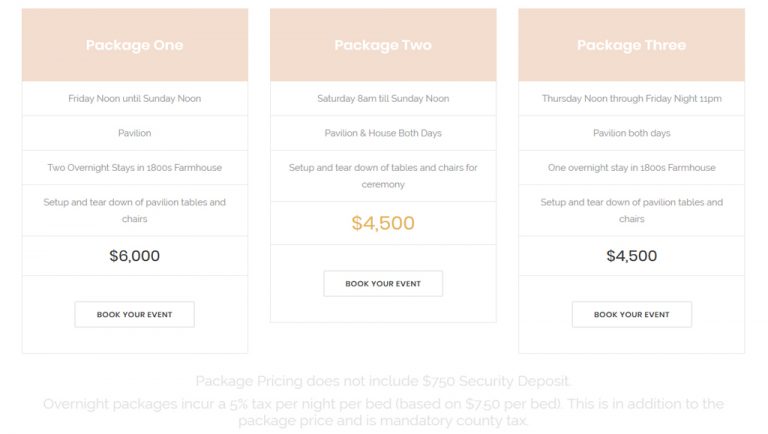Click the Pavilion row in Package One
Image resolution: width=768 pixels, height=434 pixels.
135,133
